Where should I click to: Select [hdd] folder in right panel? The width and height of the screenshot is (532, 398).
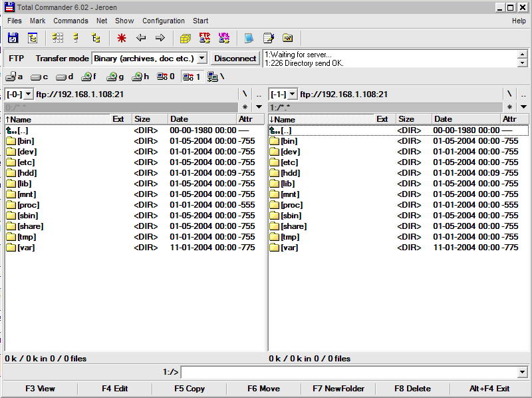(398, 173)
